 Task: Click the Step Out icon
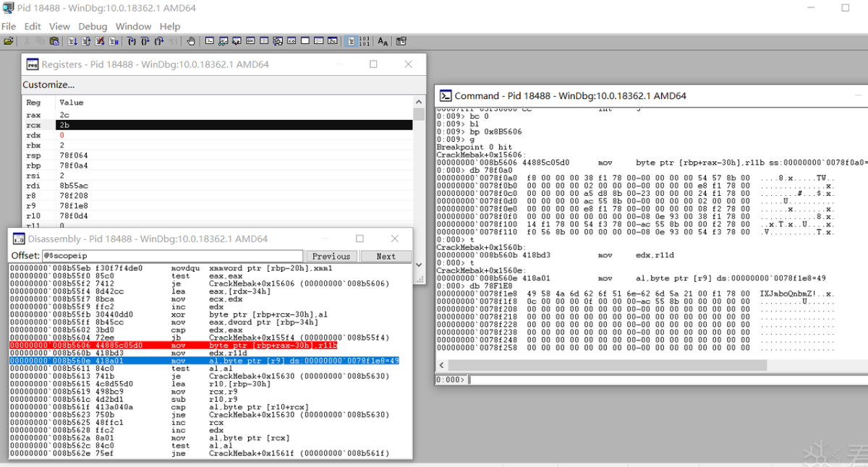tap(159, 41)
